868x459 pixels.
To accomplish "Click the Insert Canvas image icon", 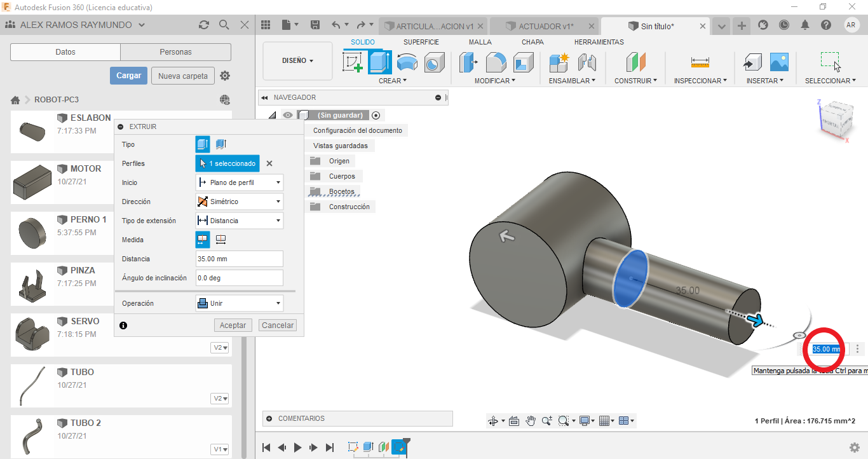I will point(779,62).
